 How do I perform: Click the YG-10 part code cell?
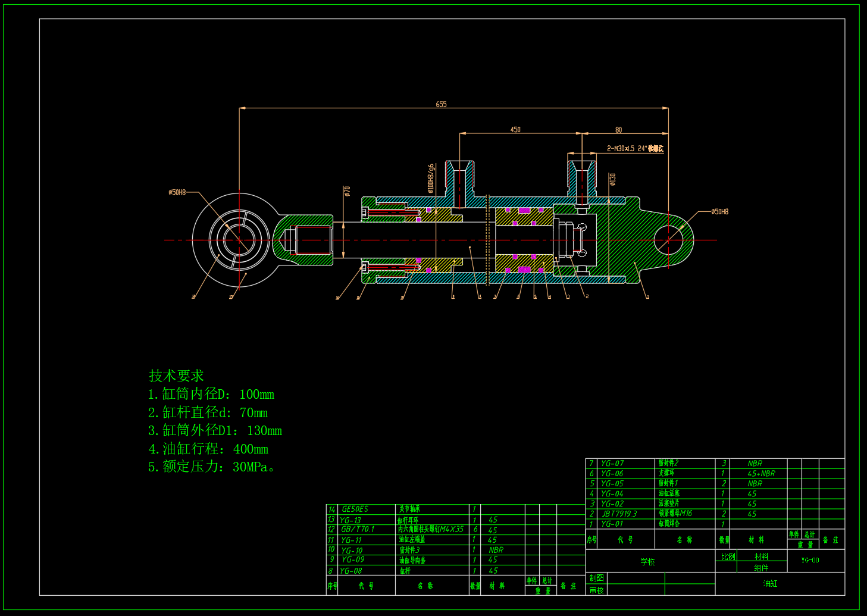352,551
